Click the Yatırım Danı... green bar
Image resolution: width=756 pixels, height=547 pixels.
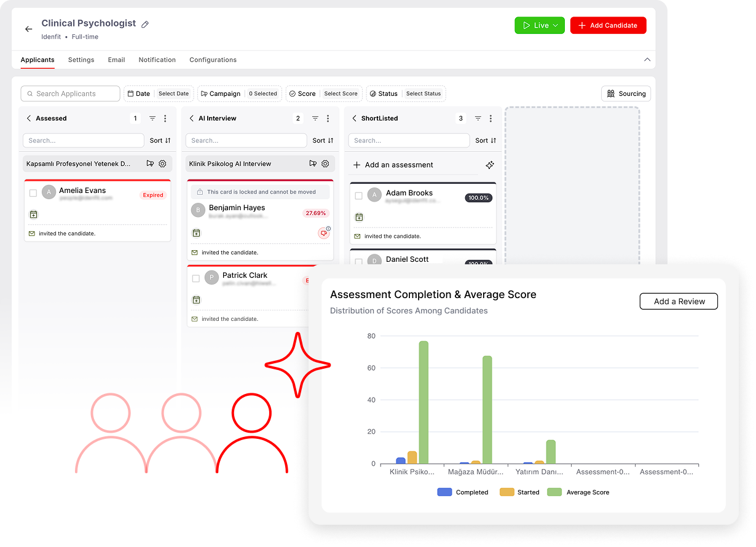tap(551, 452)
